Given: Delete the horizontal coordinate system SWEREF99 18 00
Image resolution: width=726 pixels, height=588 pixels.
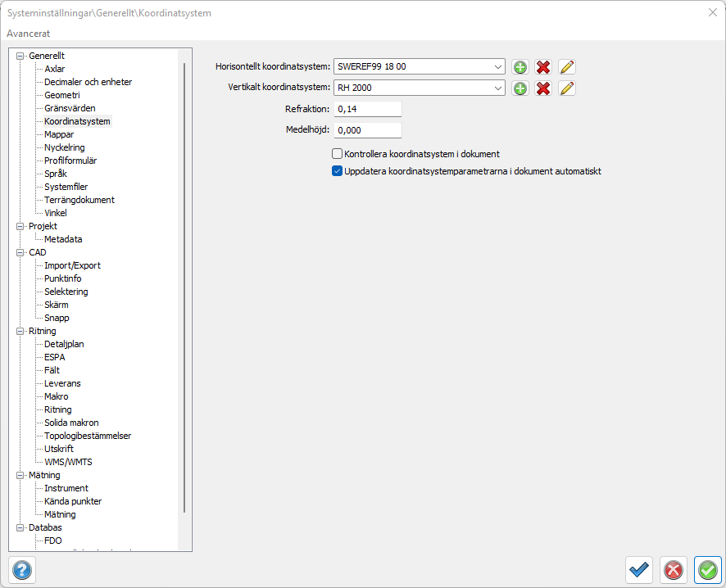Looking at the screenshot, I should point(543,67).
